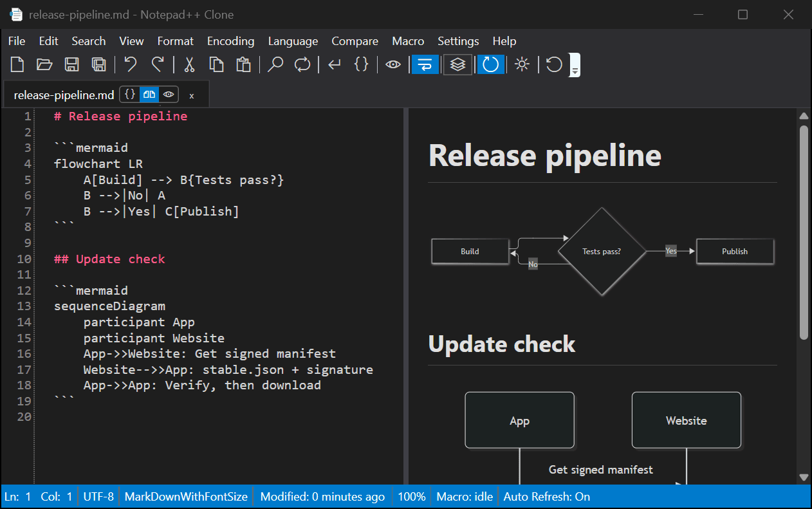Copy using the toolbar copy icon

click(x=216, y=64)
